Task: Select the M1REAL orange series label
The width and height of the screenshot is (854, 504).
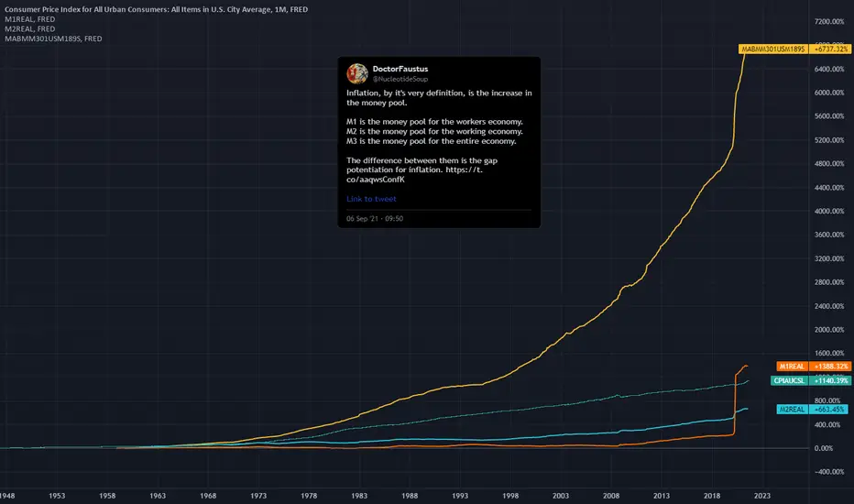Action: [x=793, y=367]
